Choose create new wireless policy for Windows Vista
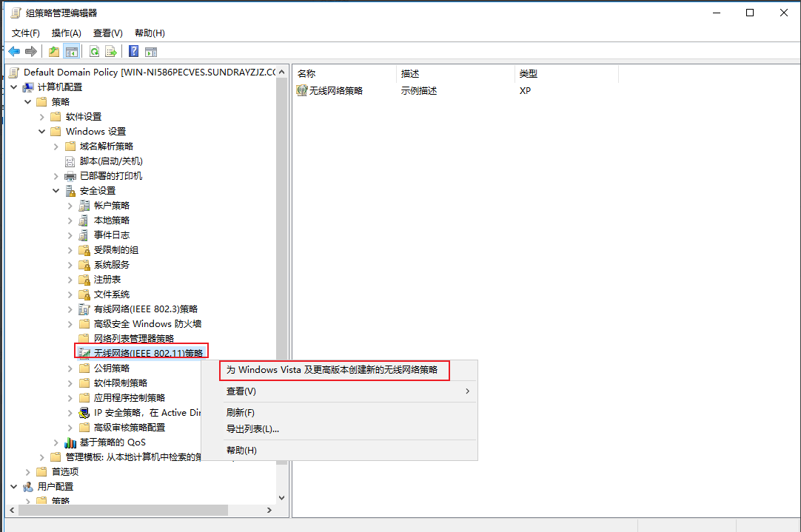 pyautogui.click(x=332, y=369)
